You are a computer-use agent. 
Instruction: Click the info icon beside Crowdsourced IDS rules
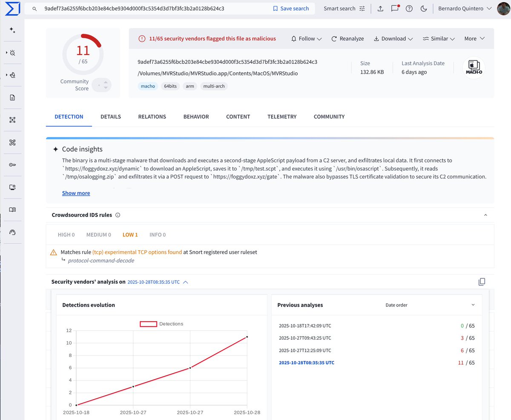tap(118, 215)
